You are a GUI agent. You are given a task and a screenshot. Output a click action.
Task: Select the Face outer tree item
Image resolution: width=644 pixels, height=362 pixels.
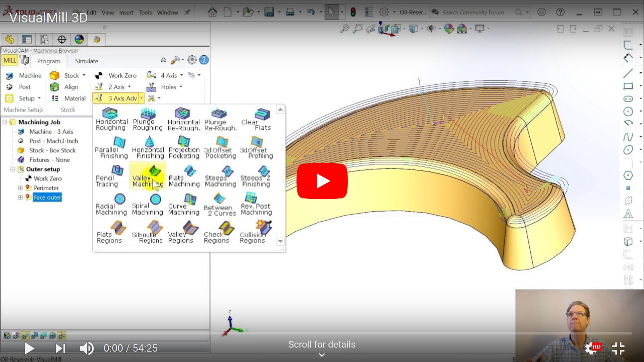coord(47,197)
